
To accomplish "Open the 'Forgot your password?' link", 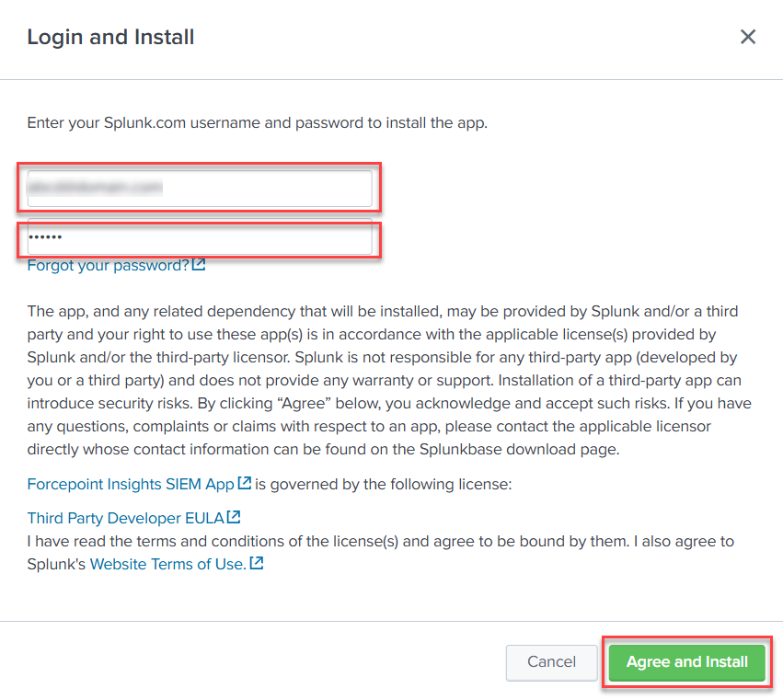I will pyautogui.click(x=108, y=265).
